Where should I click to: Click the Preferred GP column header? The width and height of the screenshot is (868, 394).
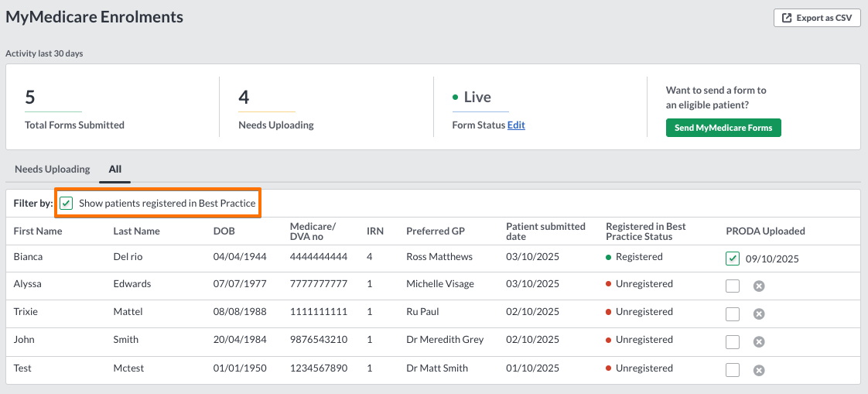435,231
